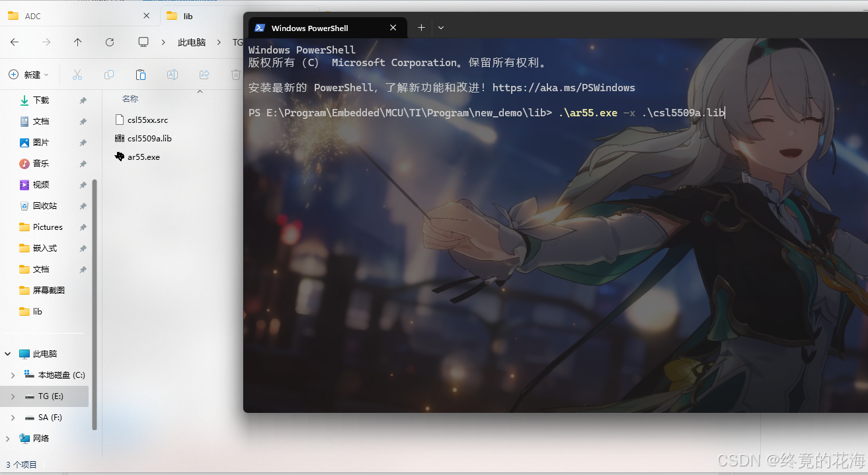Click the monitor icon in address bar
Screen dimensions: 868x475
[143, 42]
